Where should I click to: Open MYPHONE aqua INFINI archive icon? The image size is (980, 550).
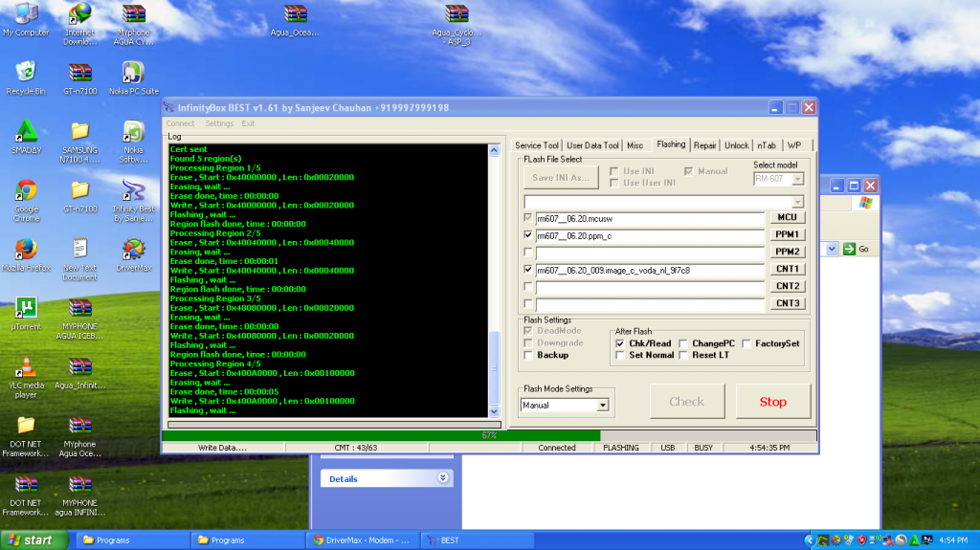coord(80,495)
